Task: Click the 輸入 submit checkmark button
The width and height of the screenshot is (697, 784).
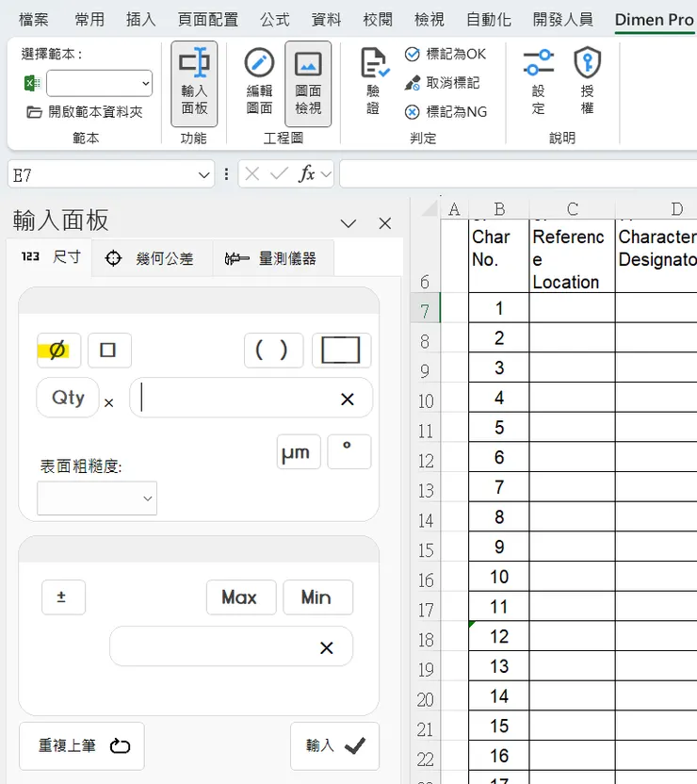Action: pos(334,746)
